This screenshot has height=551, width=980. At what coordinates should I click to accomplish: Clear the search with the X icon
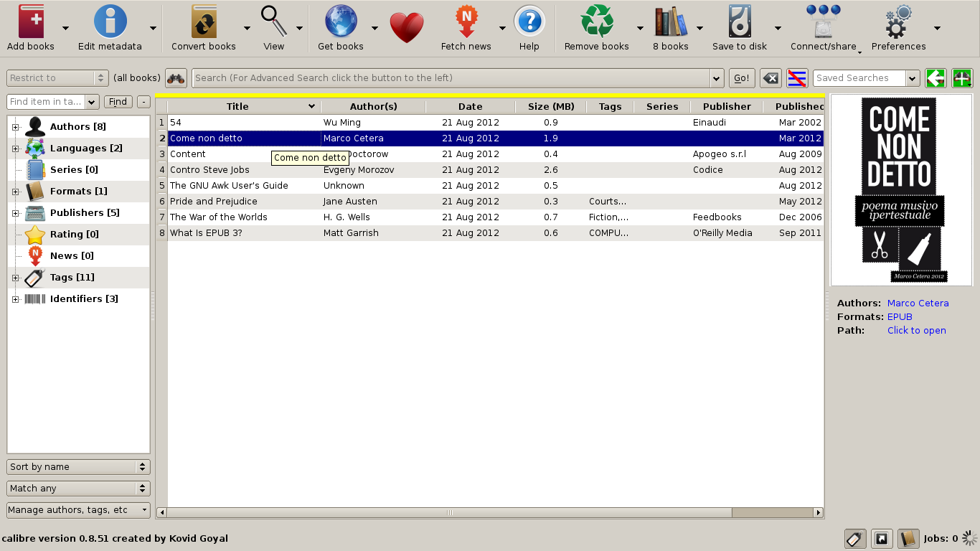[x=771, y=78]
